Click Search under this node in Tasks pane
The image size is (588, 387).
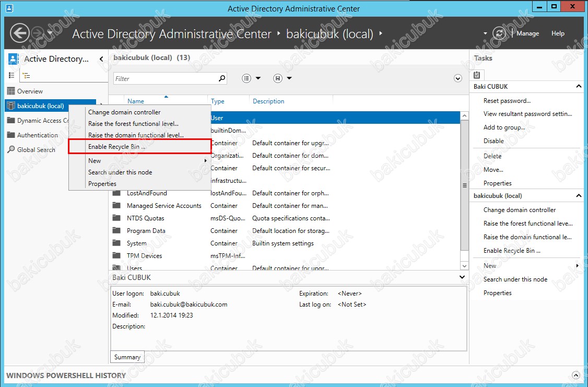tap(515, 279)
